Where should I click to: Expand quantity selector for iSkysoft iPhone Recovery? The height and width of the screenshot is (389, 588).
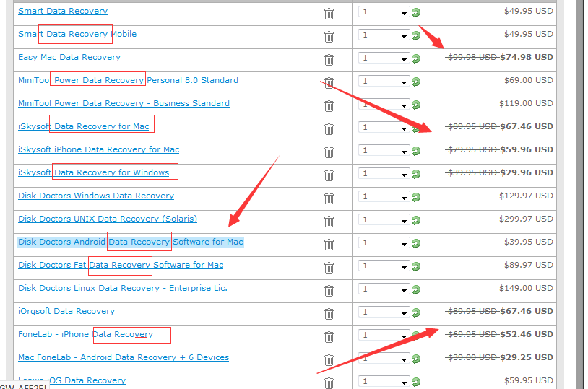click(384, 151)
